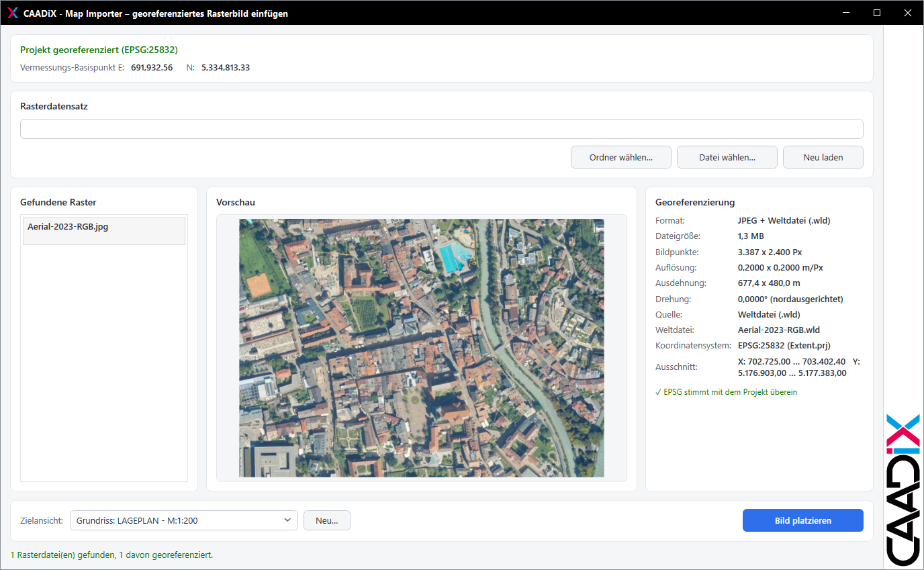The width and height of the screenshot is (924, 570).
Task: Reload the raster list with Neu laden
Action: coord(823,157)
